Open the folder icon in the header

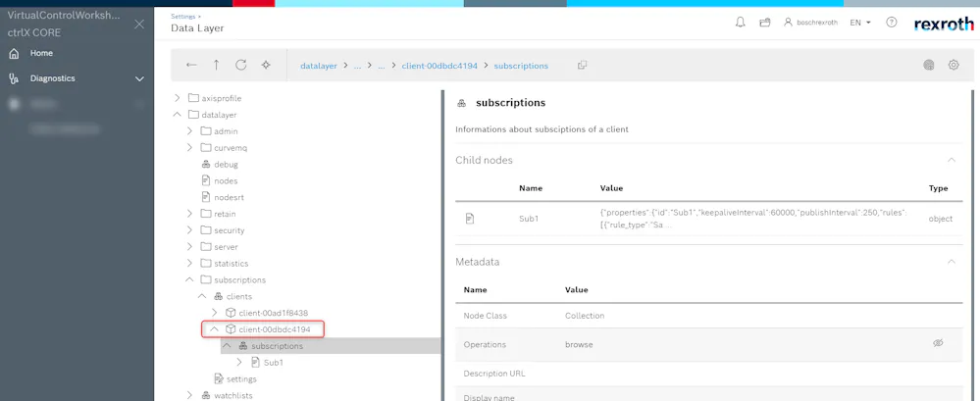coord(764,23)
